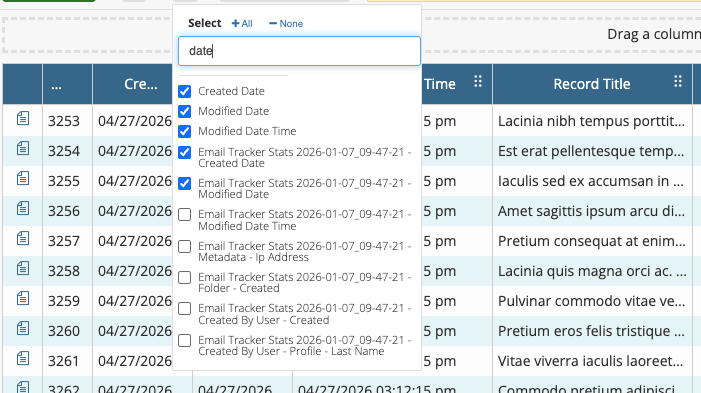701x393 pixels.
Task: Sort by the Record Title column header
Action: coord(591,84)
